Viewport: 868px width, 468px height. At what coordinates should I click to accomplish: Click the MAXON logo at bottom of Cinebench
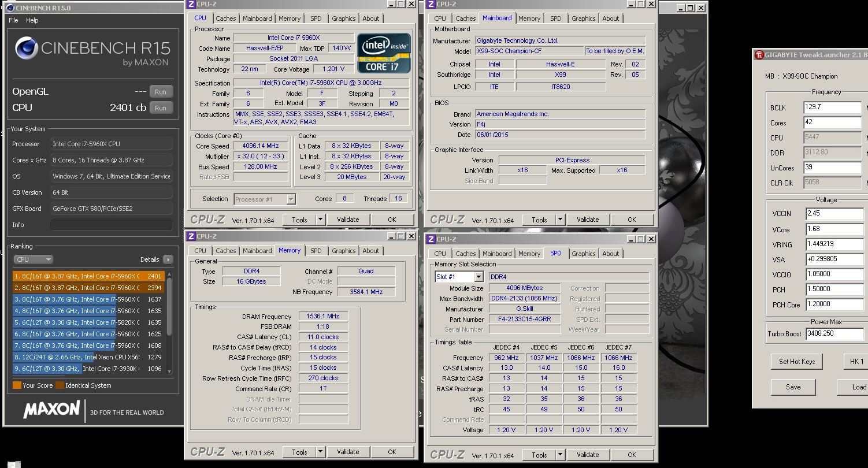[x=51, y=410]
